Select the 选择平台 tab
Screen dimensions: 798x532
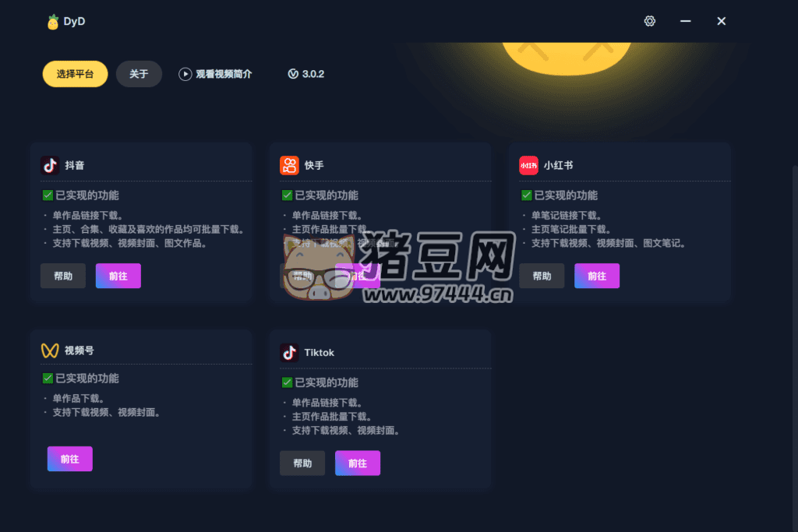click(x=75, y=74)
